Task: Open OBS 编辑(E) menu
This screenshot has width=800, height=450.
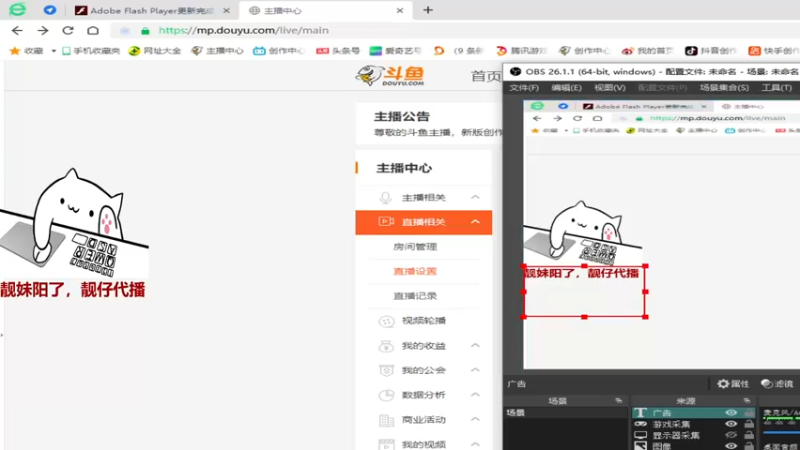Action: pos(566,88)
